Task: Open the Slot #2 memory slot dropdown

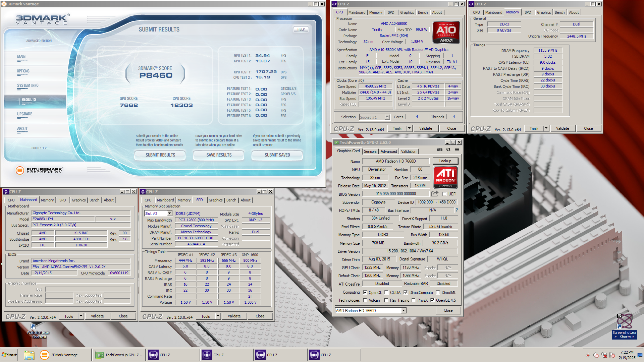Action: click(169, 214)
